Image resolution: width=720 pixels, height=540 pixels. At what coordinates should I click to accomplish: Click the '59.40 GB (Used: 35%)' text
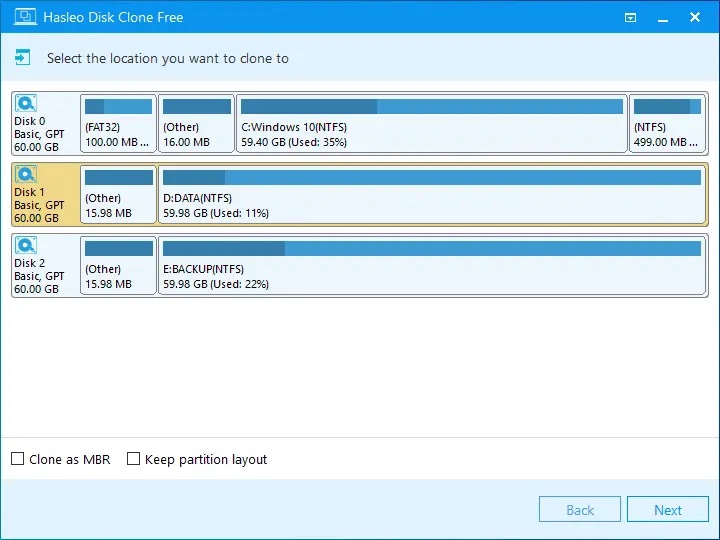tap(294, 142)
